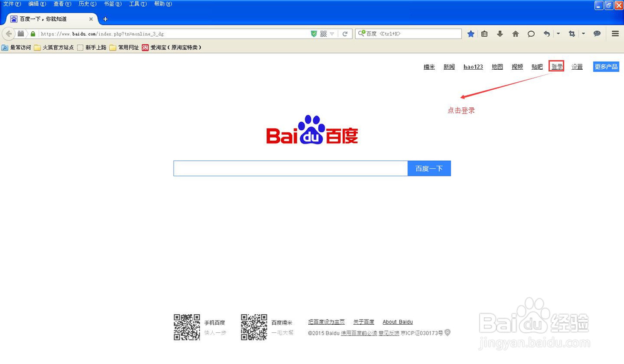Click the page reload icon in address bar
Viewport: 624px width, 364px height.
pos(344,34)
